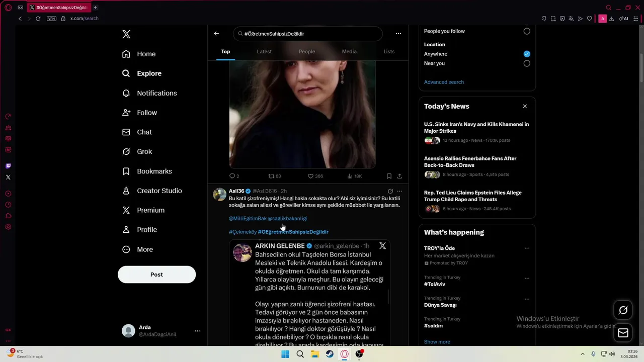Select Anywhere location radio option

click(x=527, y=54)
